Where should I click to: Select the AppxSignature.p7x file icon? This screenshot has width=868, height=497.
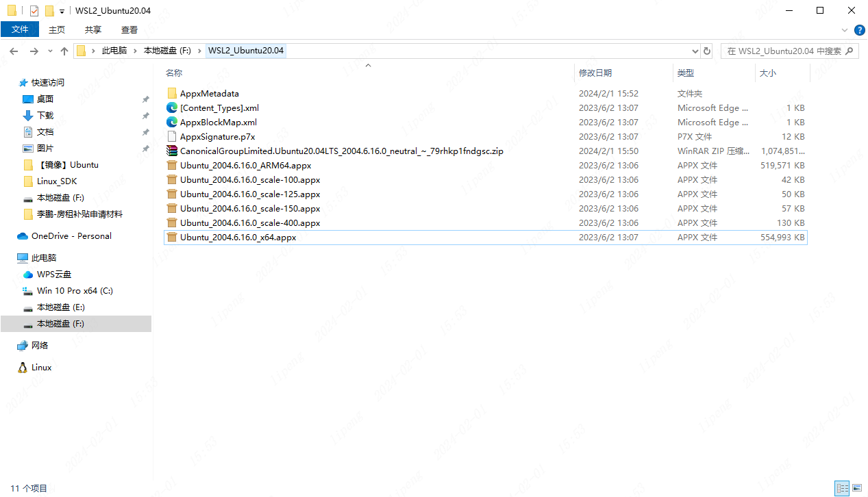172,136
